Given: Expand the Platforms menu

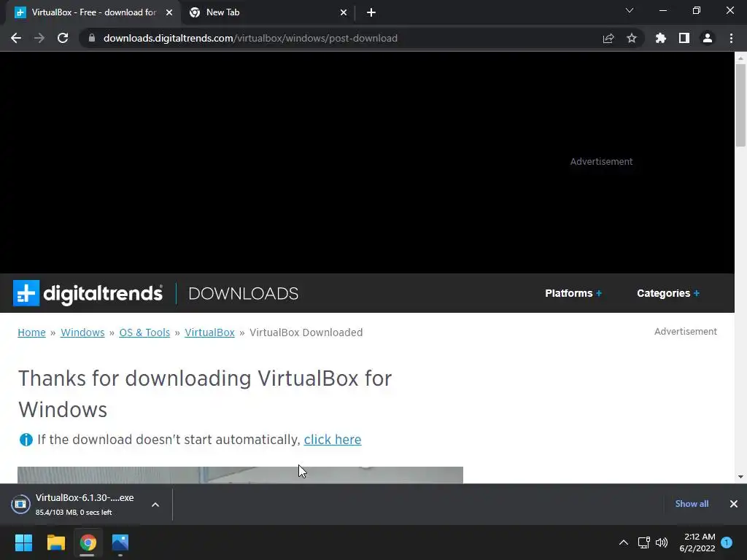Looking at the screenshot, I should click(x=573, y=293).
